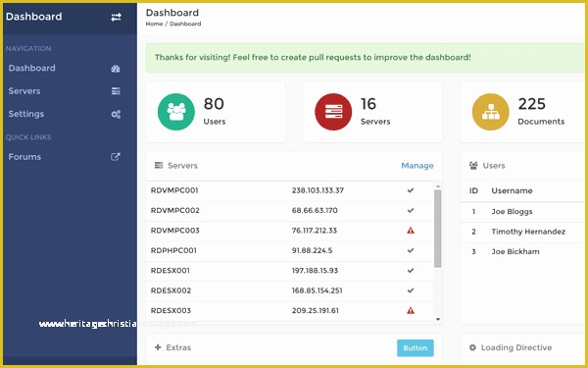This screenshot has width=588, height=368.
Task: Click IP address 68.66.63.170
Action: click(315, 210)
